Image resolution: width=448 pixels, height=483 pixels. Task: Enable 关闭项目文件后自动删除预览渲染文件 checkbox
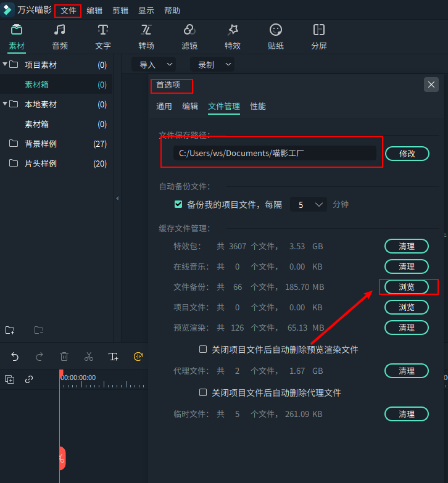(203, 349)
